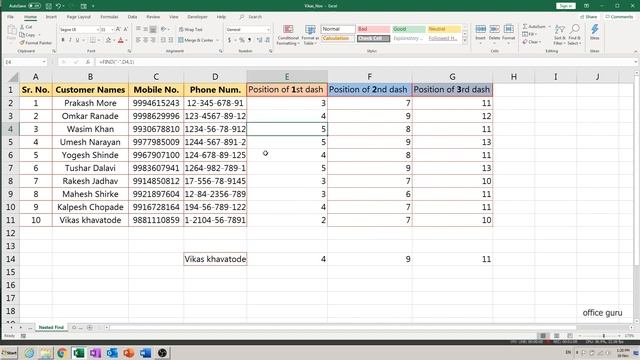Screen dimensions: 640x360
Task: Open Outlook from the taskbar
Action: click(112, 353)
